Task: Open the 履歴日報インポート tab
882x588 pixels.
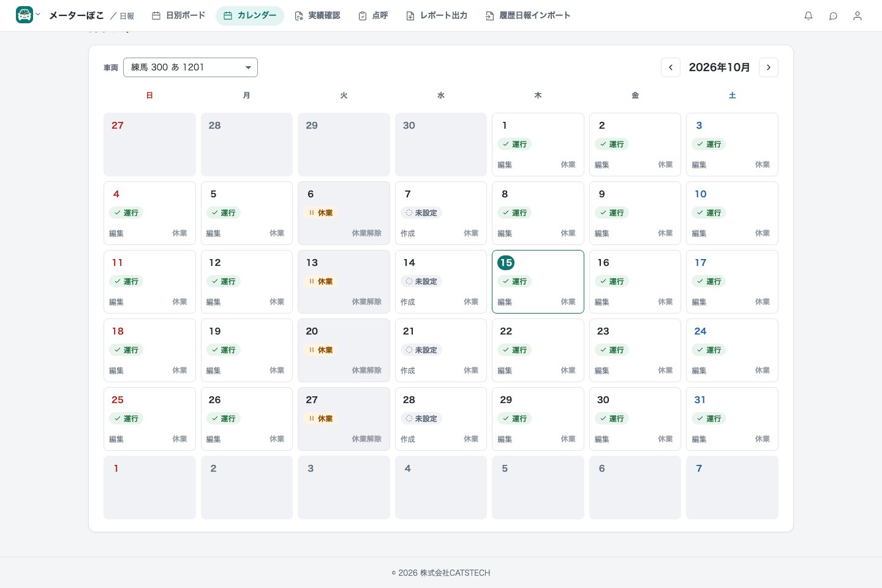Action: coord(528,16)
